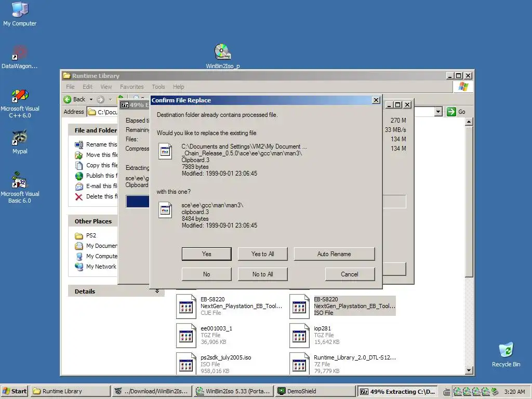
Task: Open My Documents in Other Places
Action: 96,246
